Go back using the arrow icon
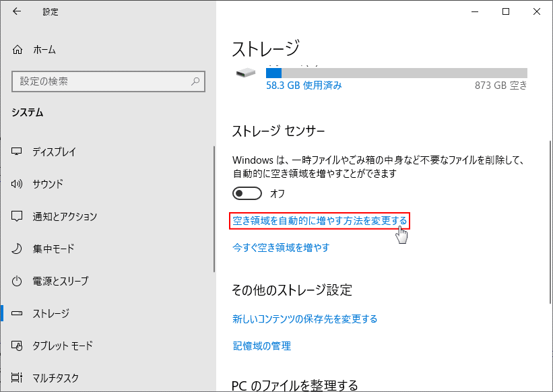553x392 pixels. (17, 11)
